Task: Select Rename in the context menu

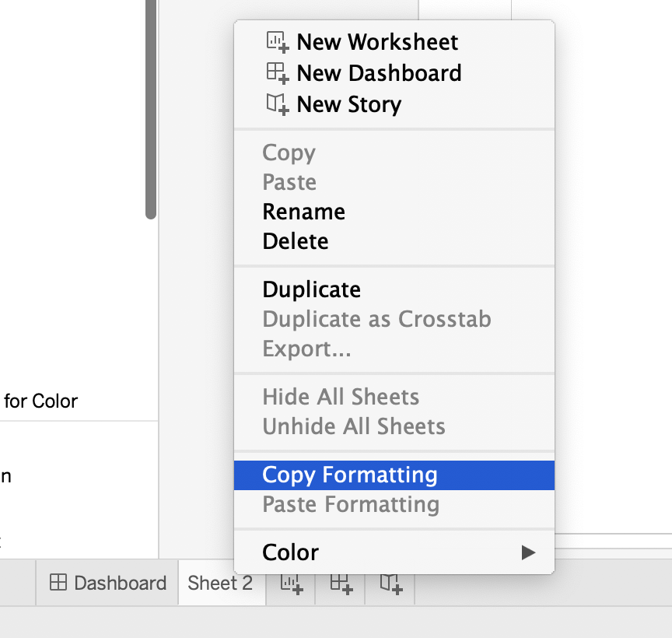Action: [x=304, y=212]
